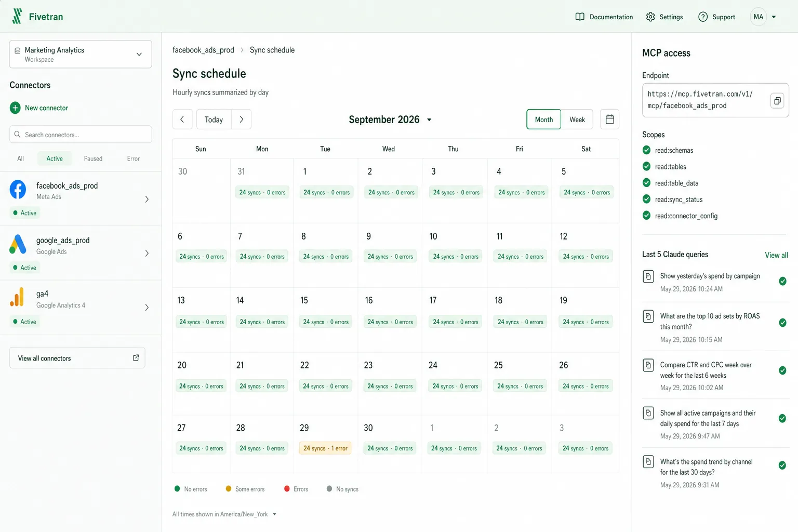Open View all connectors
Viewport: 798px width, 532px height.
(x=77, y=358)
